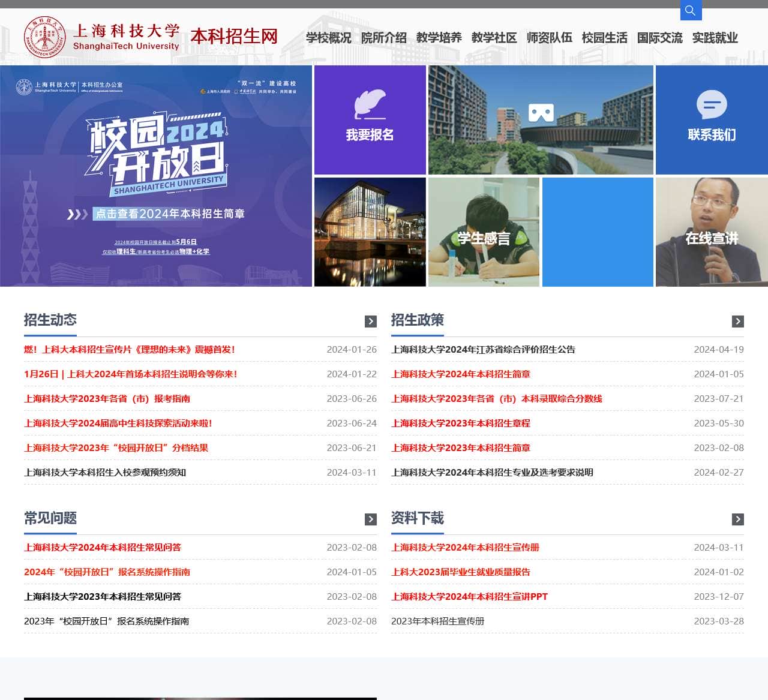Screen dimensions: 768x700
Task: Open 2023年“校园开放日”报名系统操作指南 link
Action: tap(107, 621)
